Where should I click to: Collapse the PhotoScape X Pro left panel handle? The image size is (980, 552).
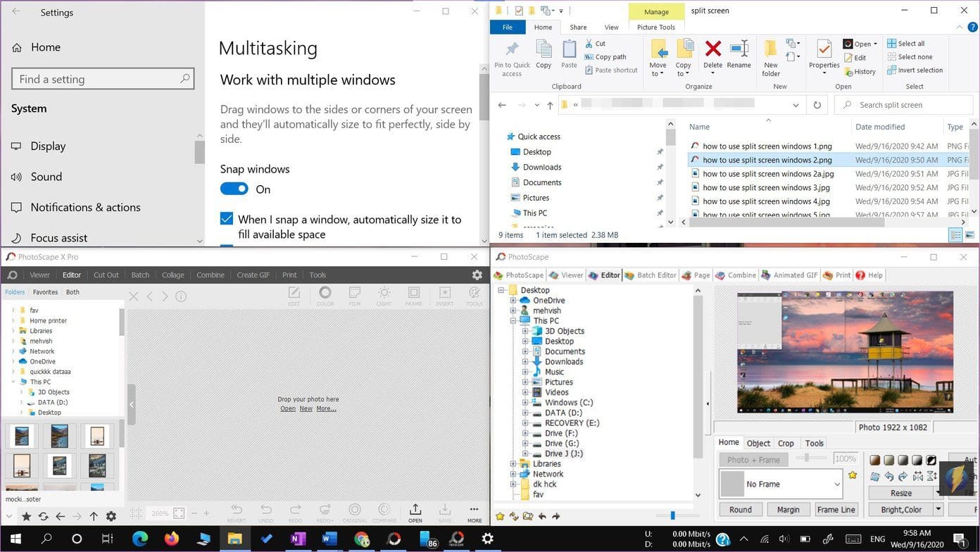132,403
